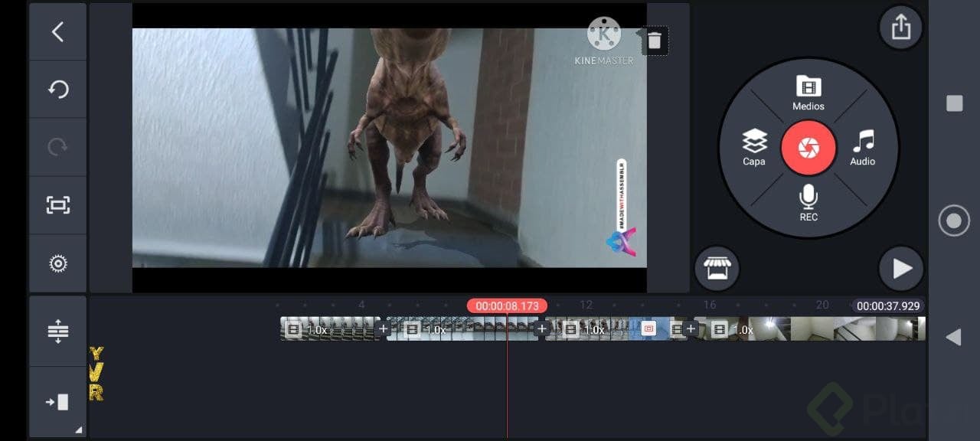Image resolution: width=980 pixels, height=441 pixels.
Task: Play the video preview
Action: (901, 269)
